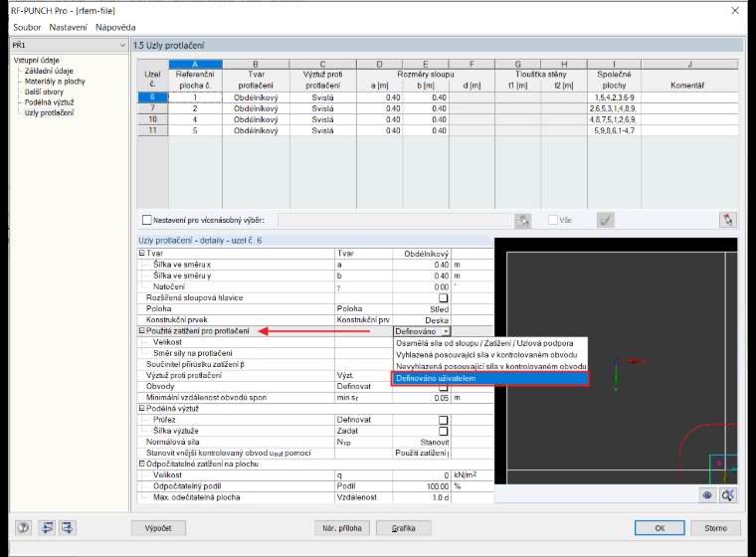Close the RF-PUNCH Pro window

point(735,11)
